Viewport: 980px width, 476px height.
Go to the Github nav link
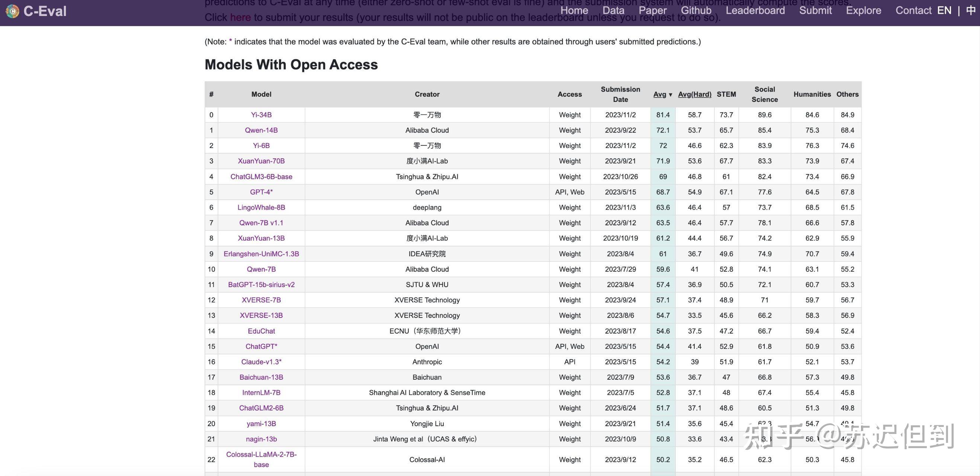pos(696,10)
